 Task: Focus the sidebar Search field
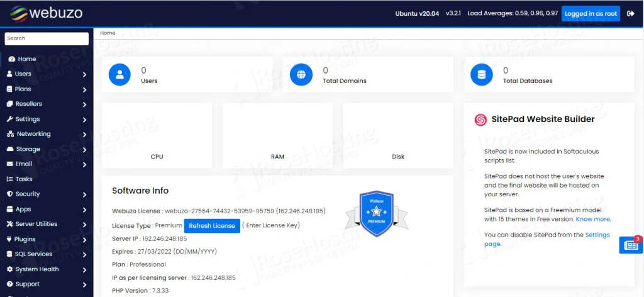click(47, 38)
